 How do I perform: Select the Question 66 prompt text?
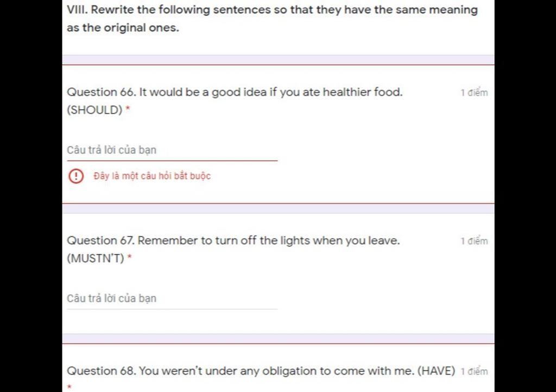[x=235, y=101]
